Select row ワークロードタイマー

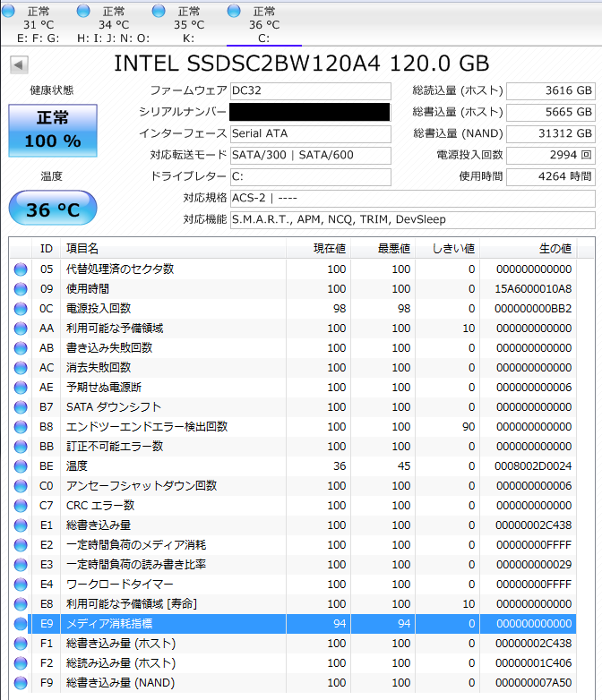293,584
